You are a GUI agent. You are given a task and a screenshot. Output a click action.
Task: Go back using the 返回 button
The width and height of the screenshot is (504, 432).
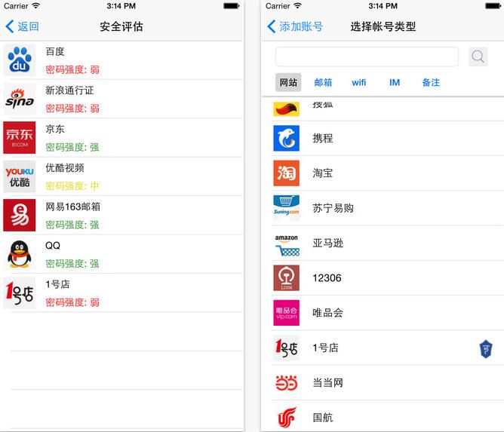23,26
